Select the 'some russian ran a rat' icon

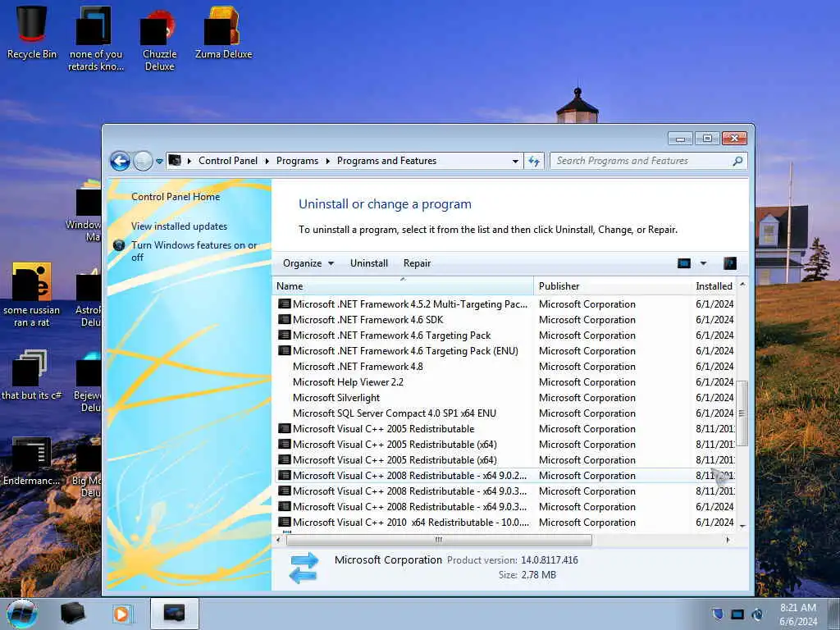pyautogui.click(x=32, y=294)
